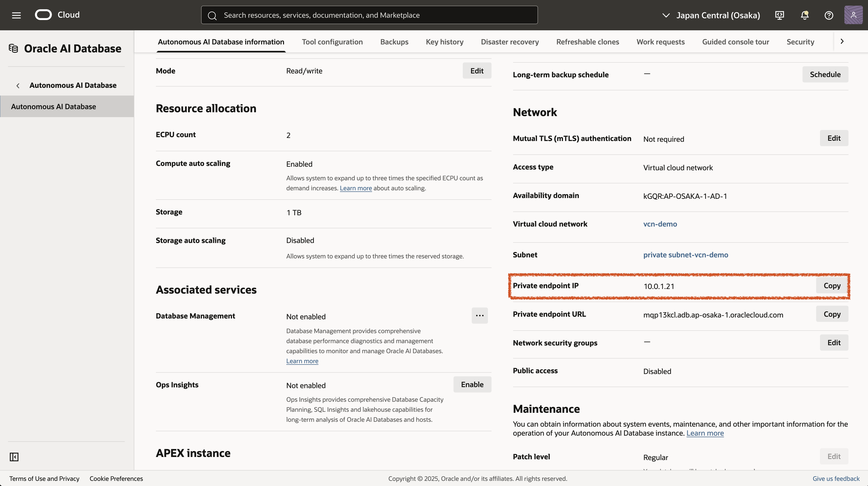Open the user profile avatar menu
The image size is (868, 486).
pos(853,15)
